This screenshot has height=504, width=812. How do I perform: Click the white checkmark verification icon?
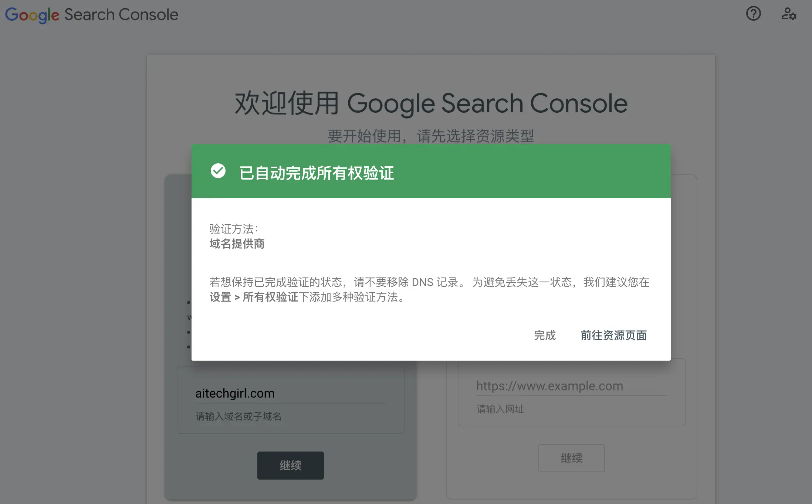(x=218, y=171)
